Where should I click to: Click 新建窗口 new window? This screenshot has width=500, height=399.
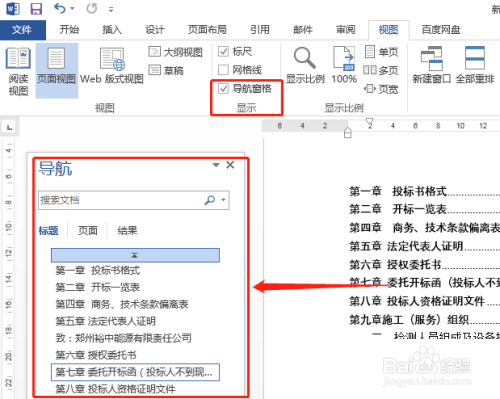[x=432, y=65]
